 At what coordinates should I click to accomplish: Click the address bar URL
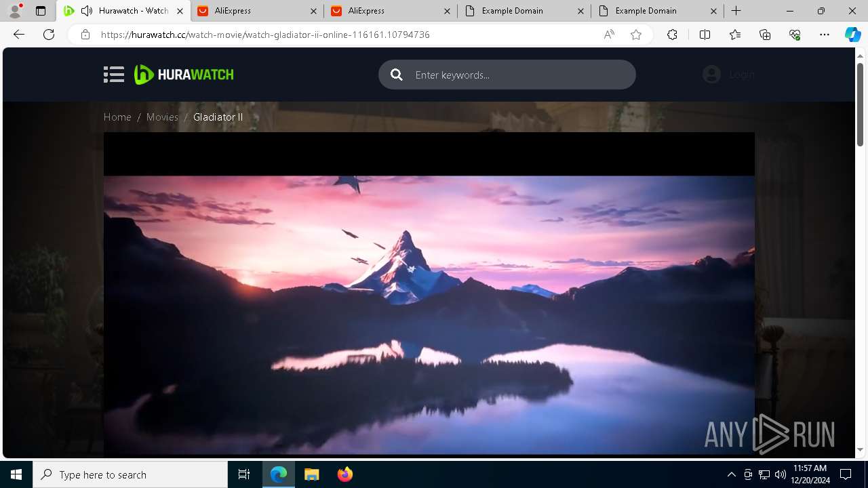point(265,35)
